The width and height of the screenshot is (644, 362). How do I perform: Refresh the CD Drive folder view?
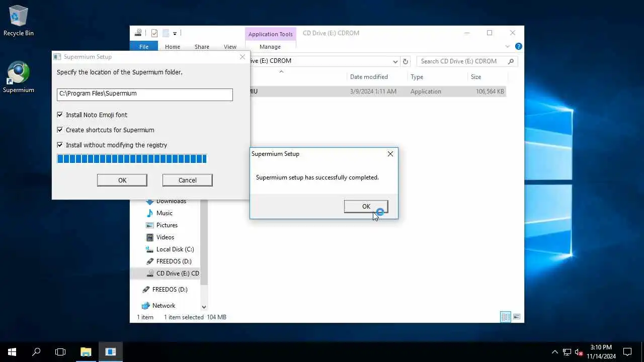tap(406, 61)
